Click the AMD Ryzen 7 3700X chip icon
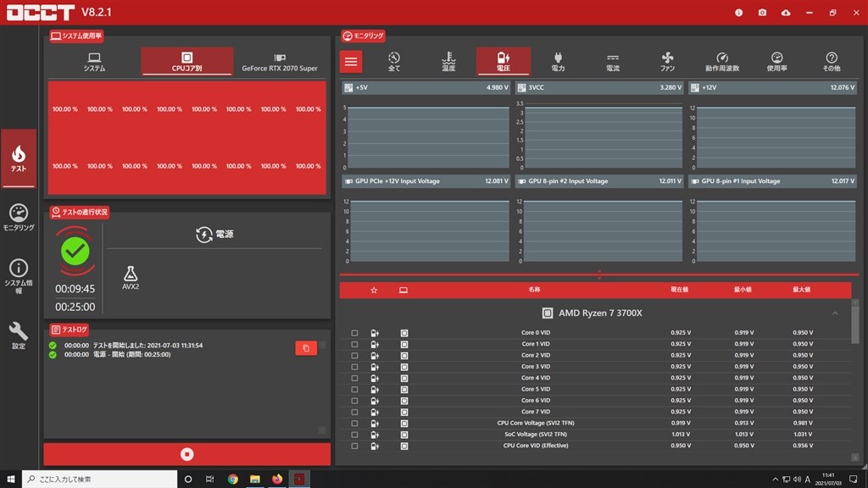Viewport: 868px width, 488px height. coord(547,313)
